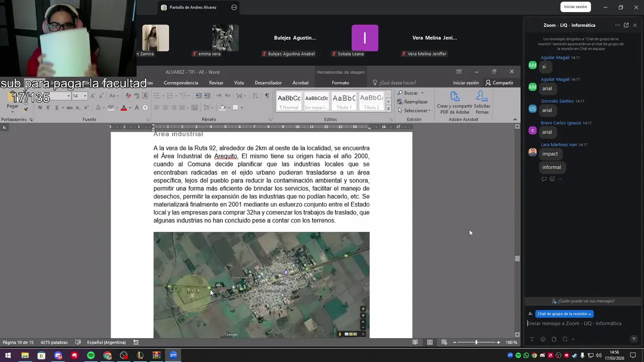Apply superscript formatting
This screenshot has width=644, height=362.
86,108
